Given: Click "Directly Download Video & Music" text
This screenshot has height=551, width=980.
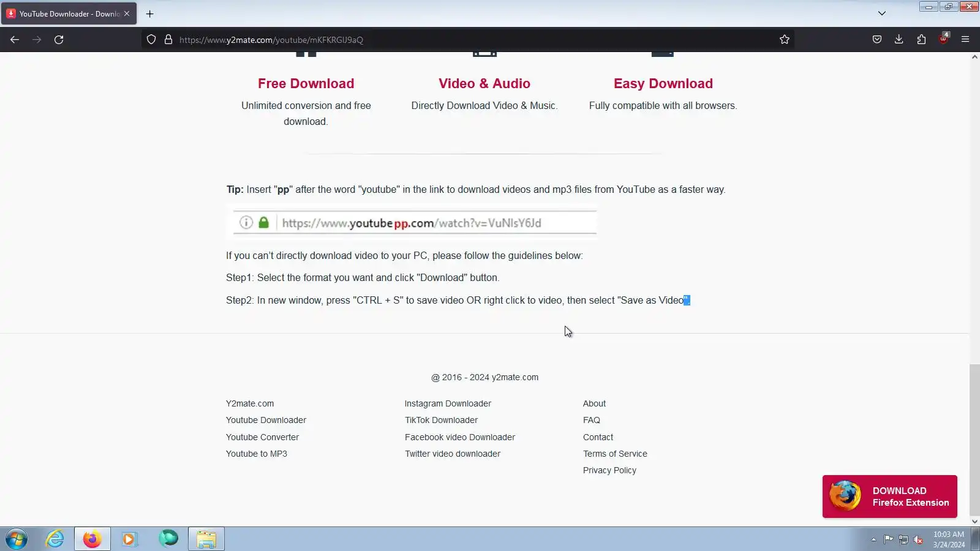Looking at the screenshot, I should tap(484, 105).
